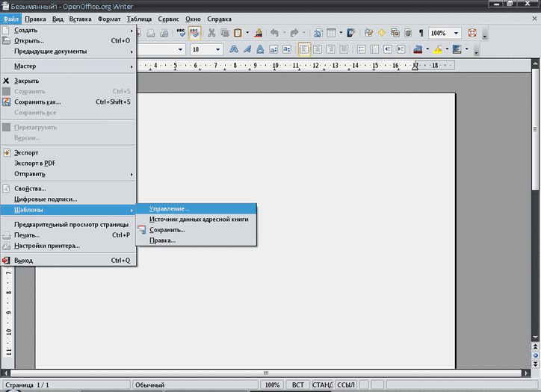Screen dimensions: 541x392
Task: Select Экспорт в PDF menu entry
Action: pyautogui.click(x=68, y=164)
